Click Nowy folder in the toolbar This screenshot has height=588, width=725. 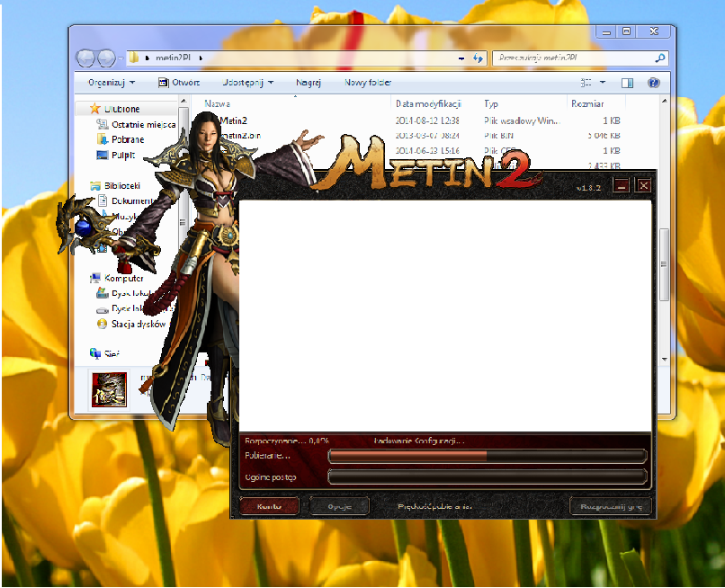point(368,83)
